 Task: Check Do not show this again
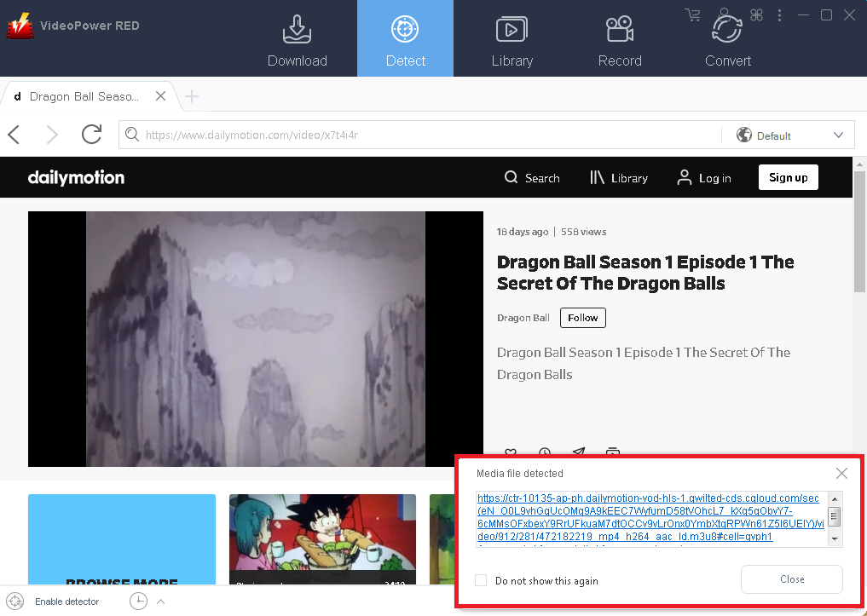click(481, 580)
